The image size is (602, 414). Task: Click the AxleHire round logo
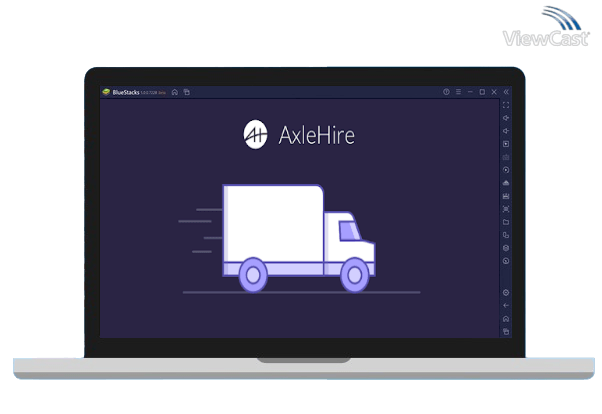point(255,134)
